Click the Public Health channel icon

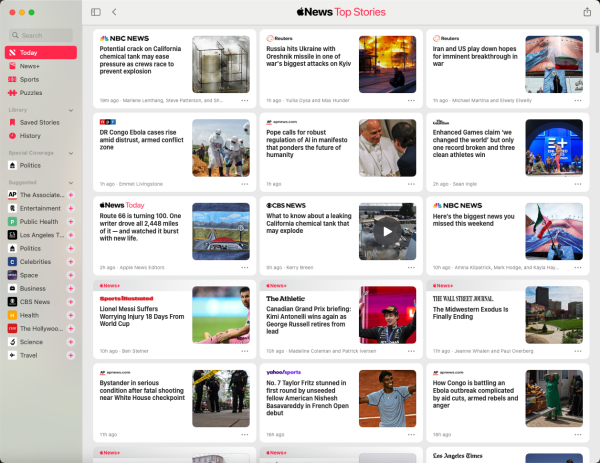pos(12,222)
